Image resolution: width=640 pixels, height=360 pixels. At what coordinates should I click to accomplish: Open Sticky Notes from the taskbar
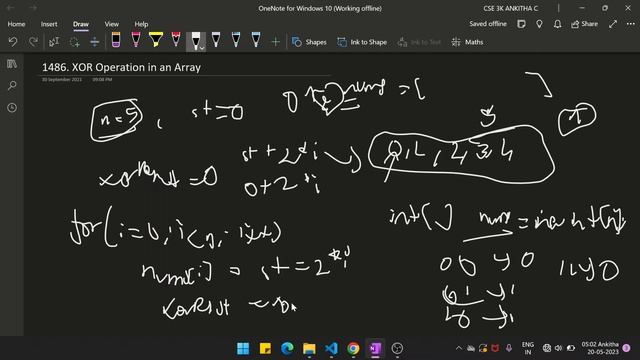(265, 348)
